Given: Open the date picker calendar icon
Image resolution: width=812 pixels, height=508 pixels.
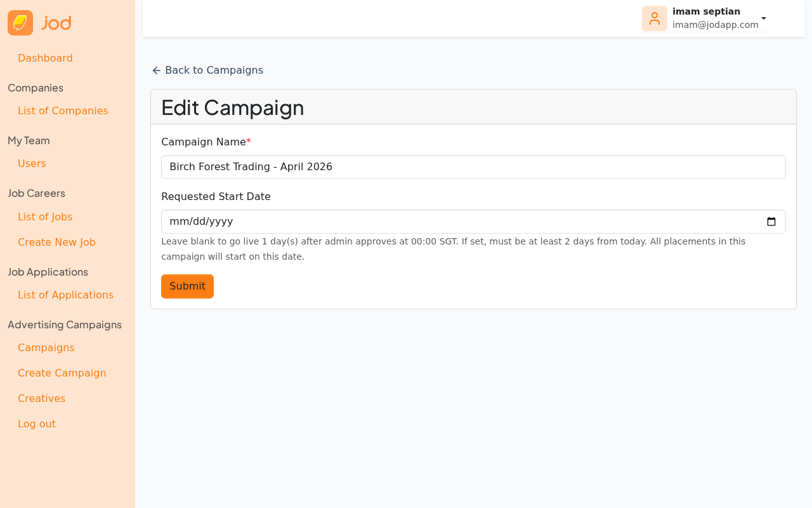Looking at the screenshot, I should pyautogui.click(x=771, y=222).
